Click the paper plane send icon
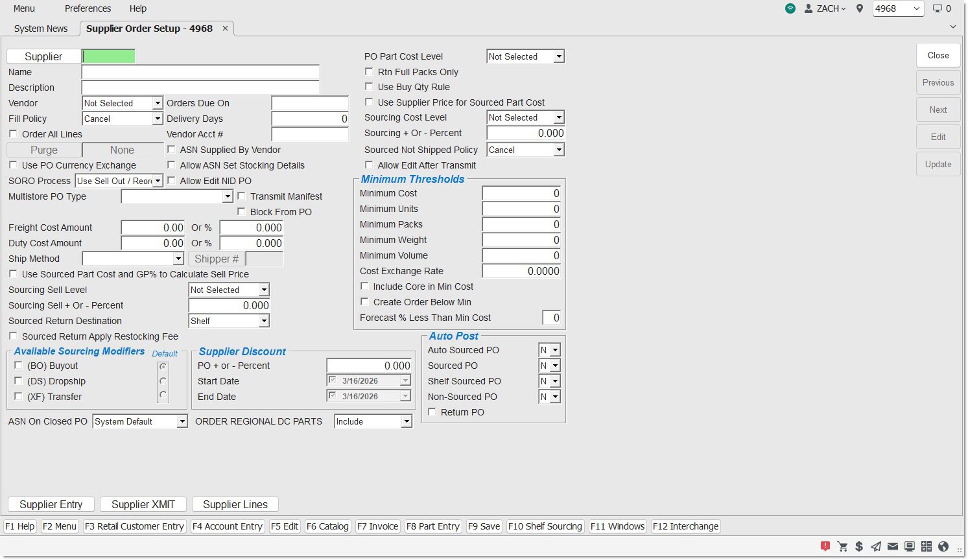The image size is (968, 560). (876, 546)
